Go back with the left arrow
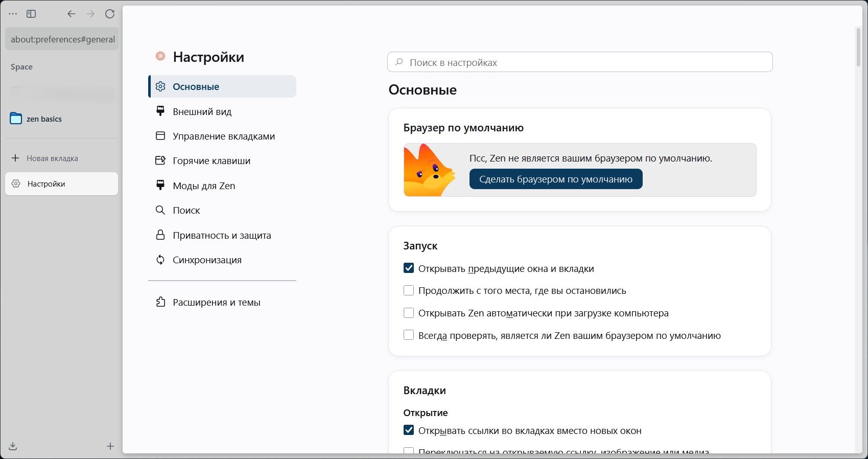Screen dimensions: 868x459 [72, 14]
